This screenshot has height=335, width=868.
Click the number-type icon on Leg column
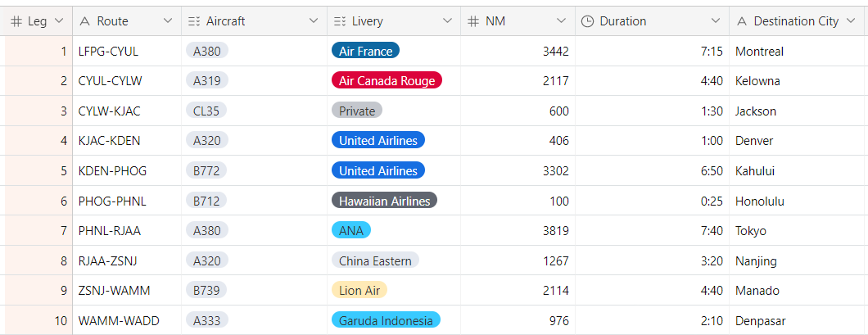(x=16, y=21)
